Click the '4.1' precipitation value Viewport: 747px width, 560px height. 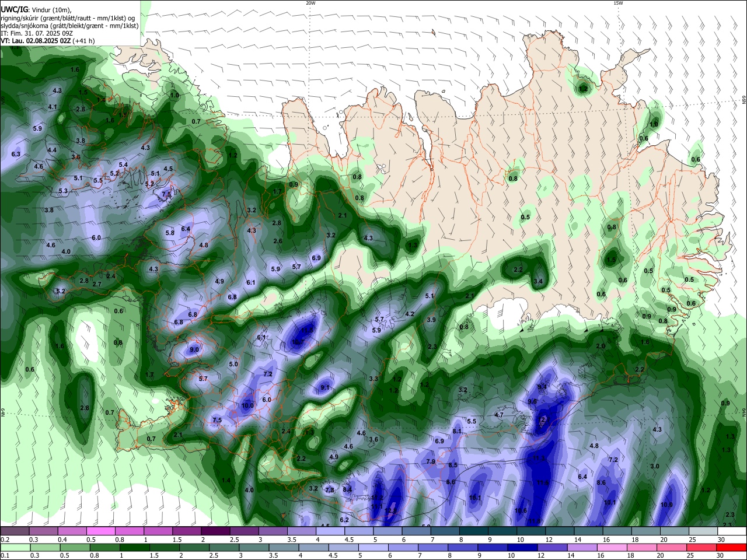click(53, 107)
